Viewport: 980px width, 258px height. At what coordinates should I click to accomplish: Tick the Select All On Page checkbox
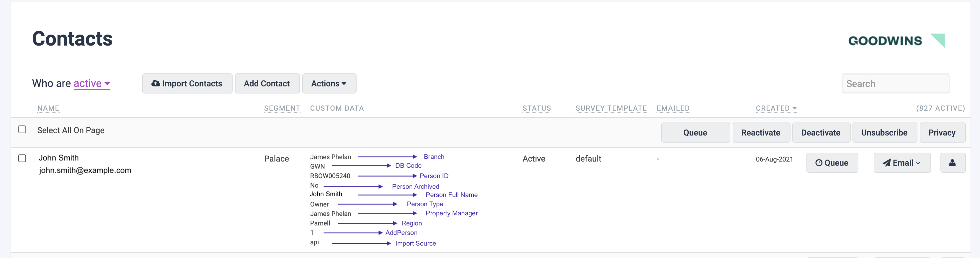tap(22, 130)
